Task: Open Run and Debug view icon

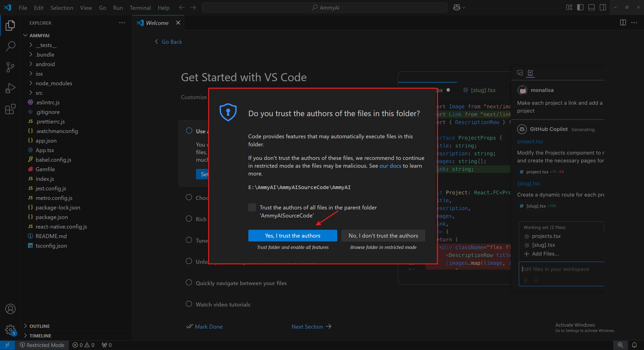Action: tap(10, 88)
